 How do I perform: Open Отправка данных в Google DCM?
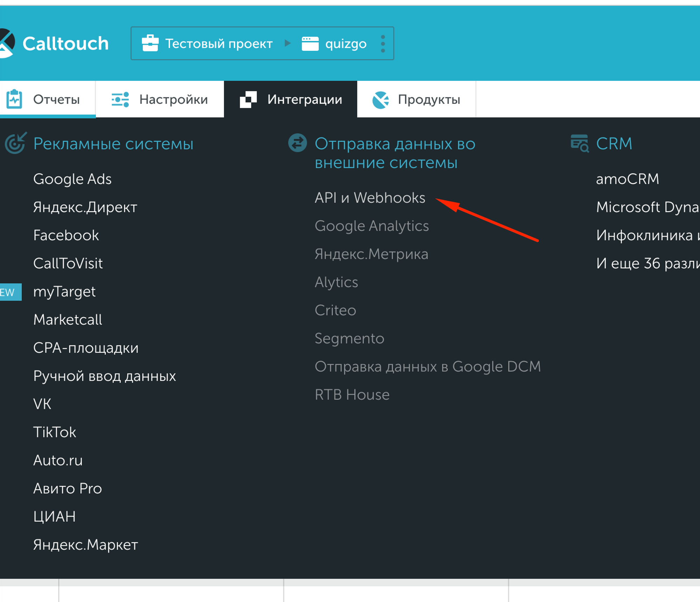pos(428,367)
